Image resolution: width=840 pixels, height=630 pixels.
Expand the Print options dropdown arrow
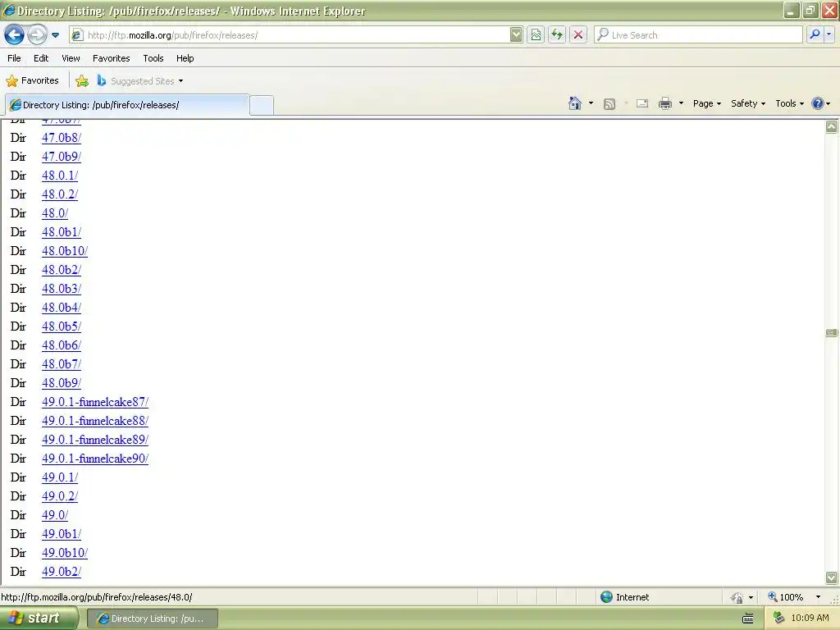pyautogui.click(x=681, y=103)
